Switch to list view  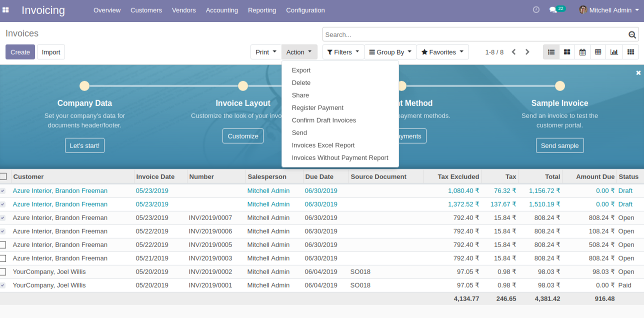pos(551,52)
